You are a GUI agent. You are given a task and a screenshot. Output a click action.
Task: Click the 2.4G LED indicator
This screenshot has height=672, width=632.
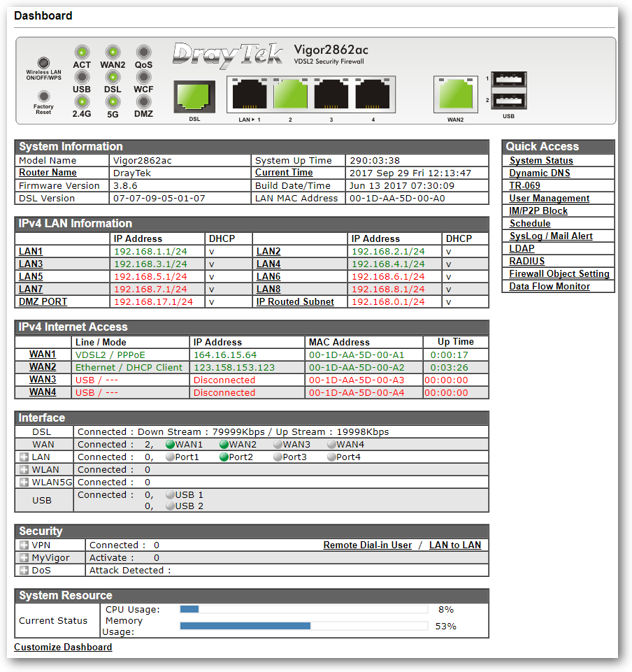pos(82,102)
